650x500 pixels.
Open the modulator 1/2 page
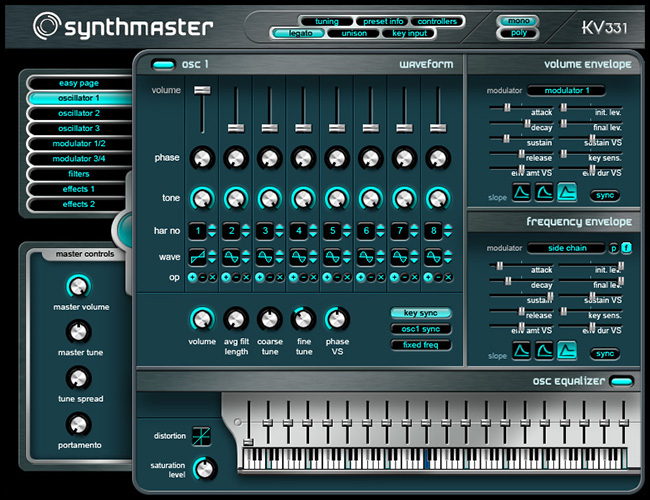click(x=79, y=143)
